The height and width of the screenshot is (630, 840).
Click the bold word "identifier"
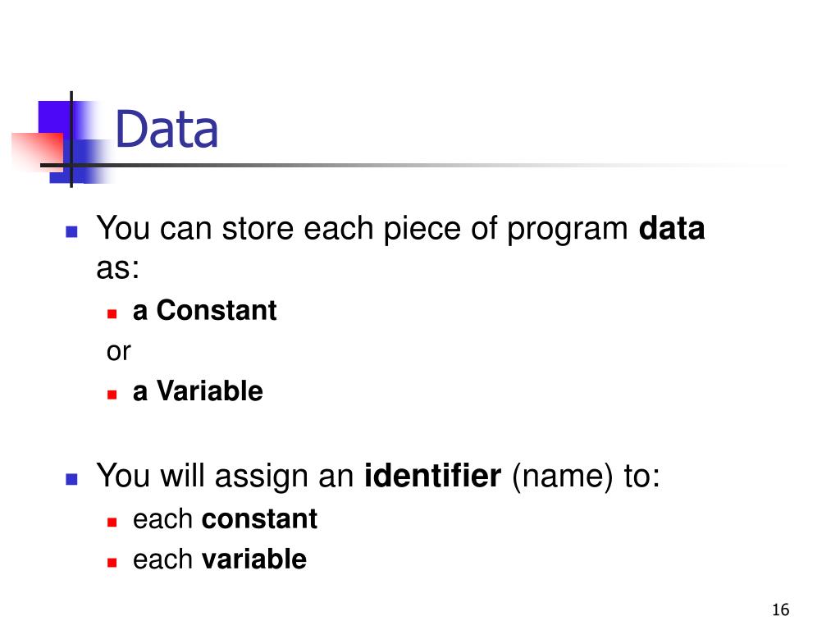[x=433, y=475]
